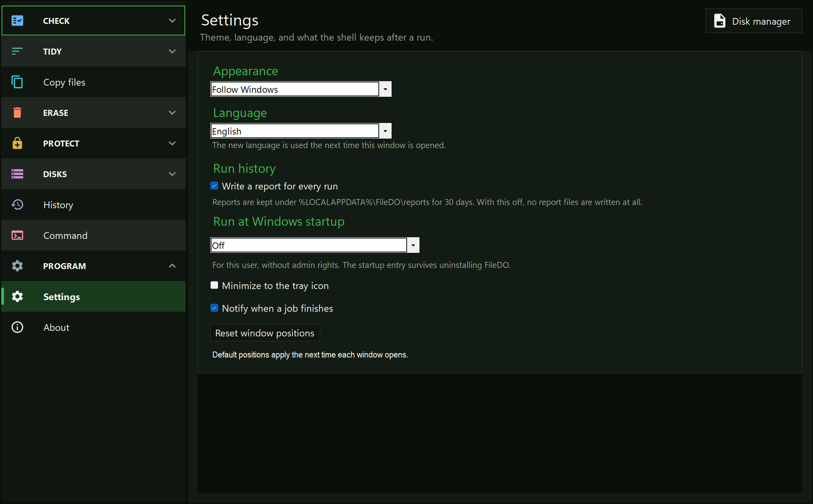Open the History page
Screen dimensions: 813x504
[94, 205]
